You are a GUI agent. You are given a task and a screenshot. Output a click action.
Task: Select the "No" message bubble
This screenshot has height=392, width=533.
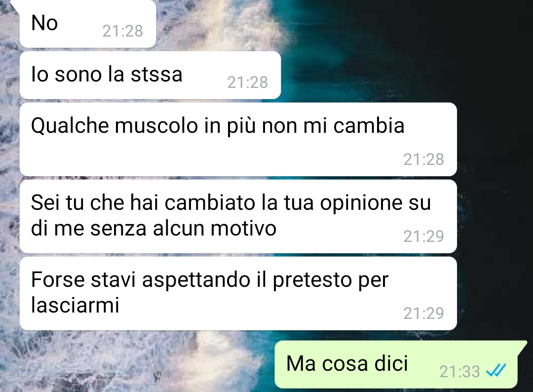[88, 24]
